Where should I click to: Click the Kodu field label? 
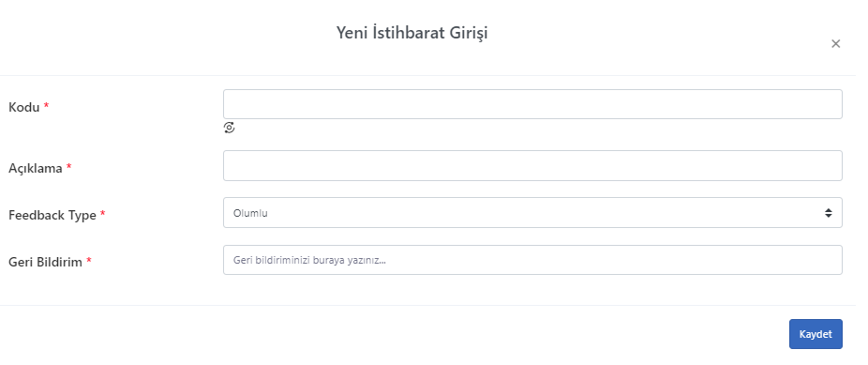23,108
